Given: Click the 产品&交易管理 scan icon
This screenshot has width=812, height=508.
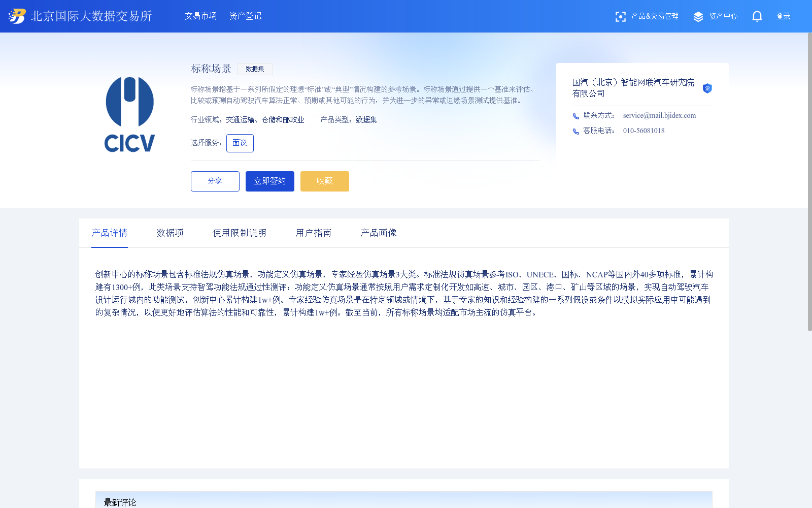Looking at the screenshot, I should (620, 17).
